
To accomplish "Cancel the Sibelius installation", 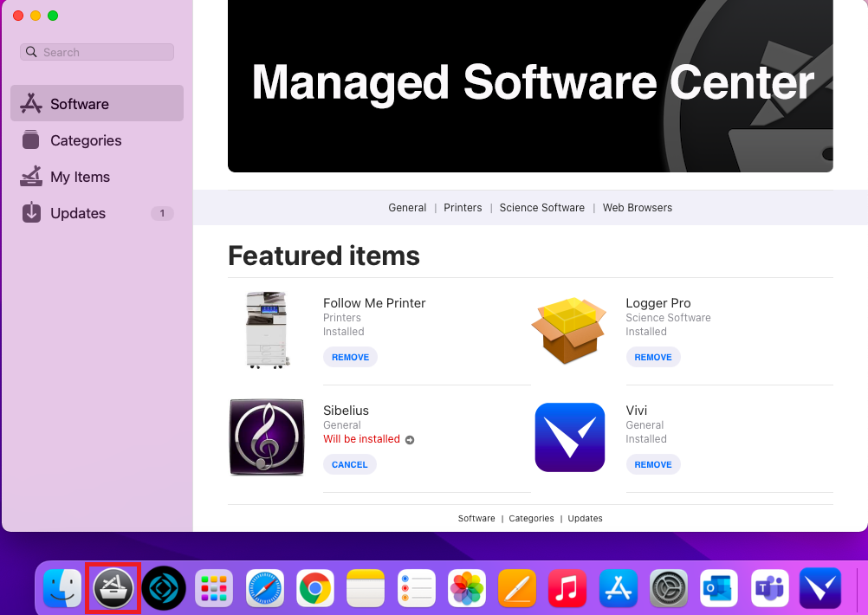I will pos(350,464).
